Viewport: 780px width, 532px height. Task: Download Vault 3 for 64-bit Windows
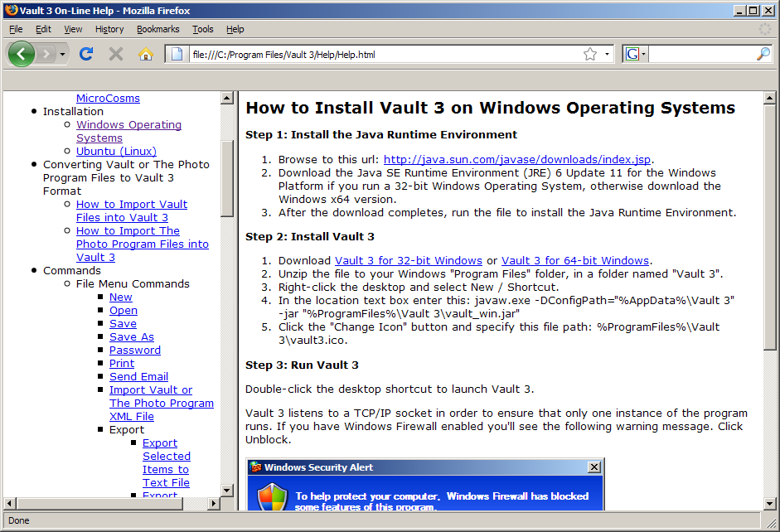tap(575, 260)
